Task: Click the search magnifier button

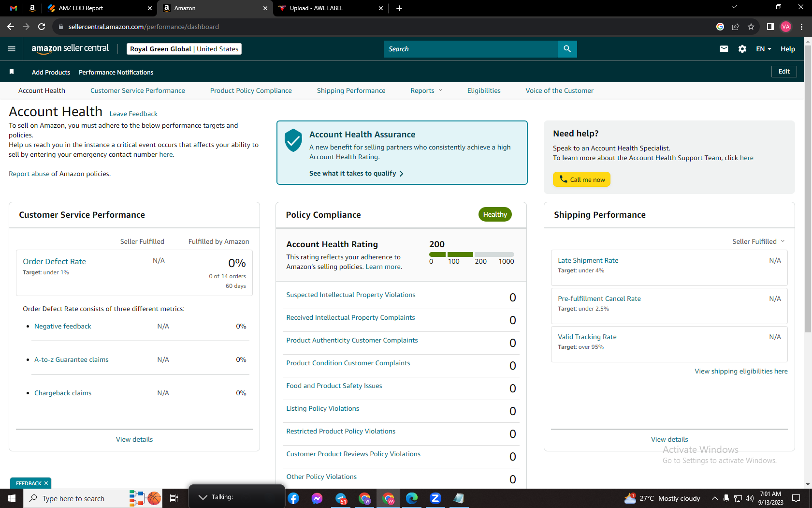Action: (567, 49)
